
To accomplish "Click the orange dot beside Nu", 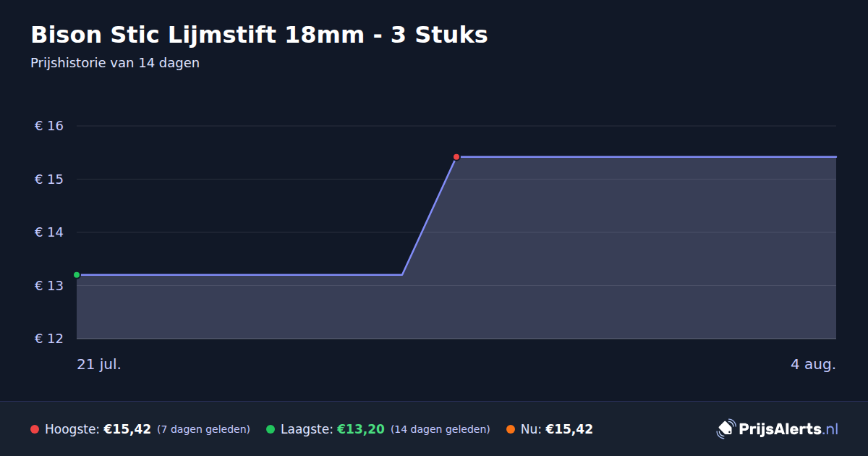I will click(511, 429).
